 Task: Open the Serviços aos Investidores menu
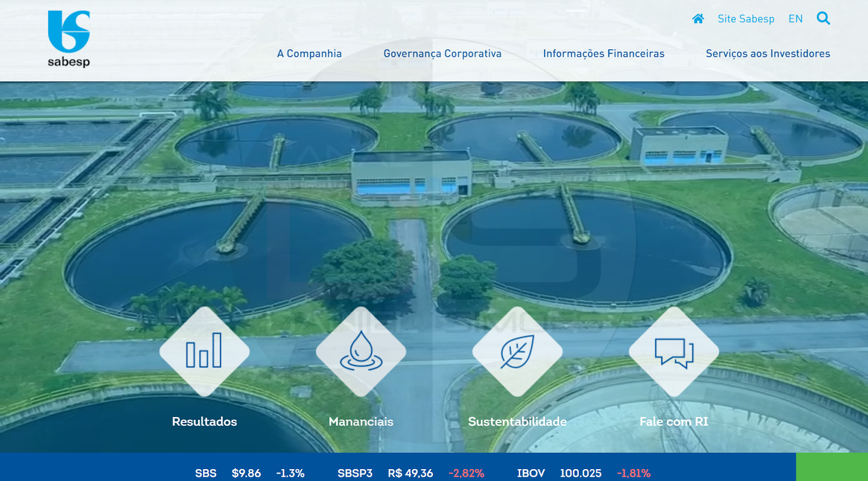point(768,54)
